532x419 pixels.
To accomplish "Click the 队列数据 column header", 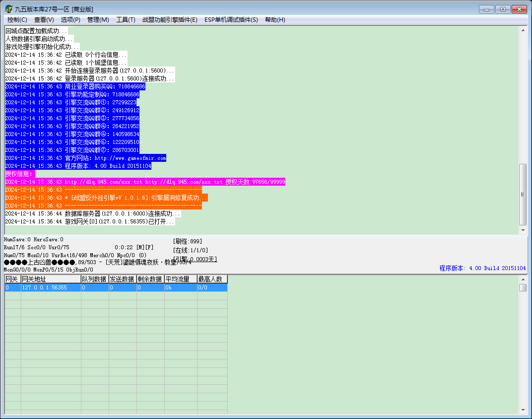I will click(95, 279).
